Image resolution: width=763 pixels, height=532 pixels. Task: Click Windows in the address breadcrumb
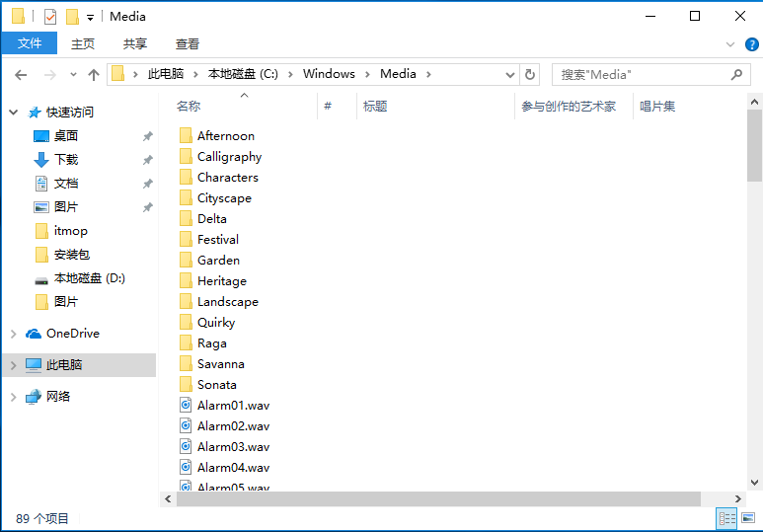pyautogui.click(x=329, y=74)
